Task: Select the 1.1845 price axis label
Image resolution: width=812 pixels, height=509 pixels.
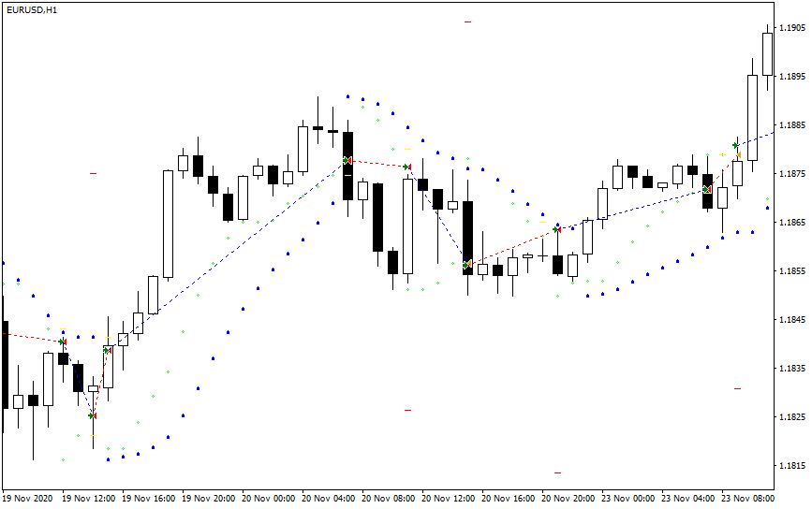Action: (x=793, y=320)
